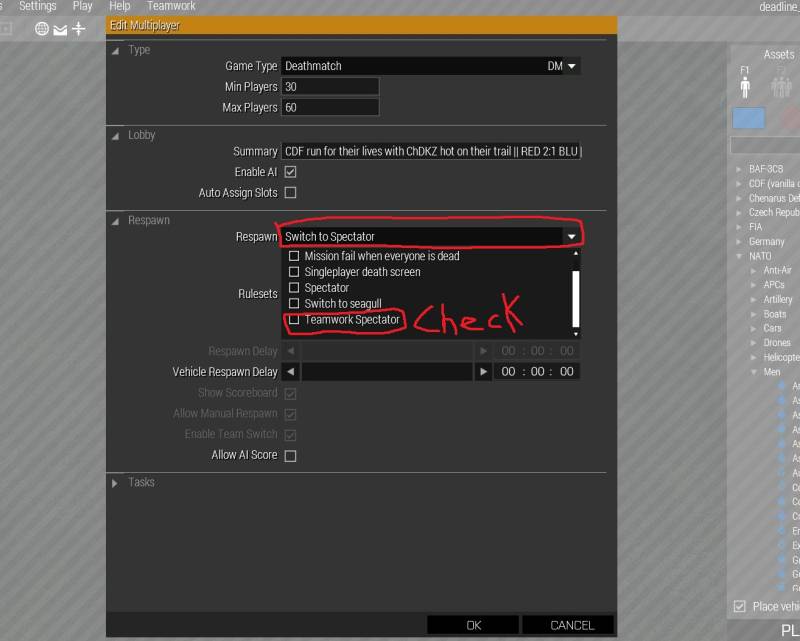
Task: Click the globe icon in the toolbar
Action: click(x=42, y=28)
